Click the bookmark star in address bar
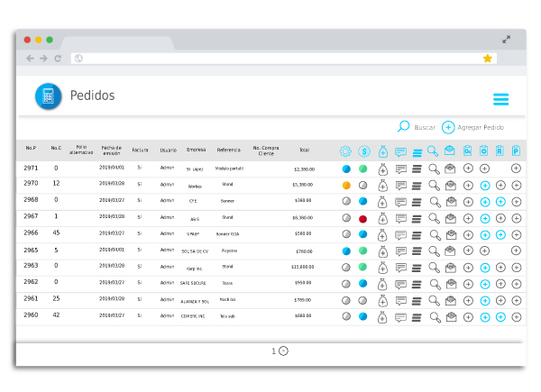The image size is (541, 392). (x=488, y=58)
